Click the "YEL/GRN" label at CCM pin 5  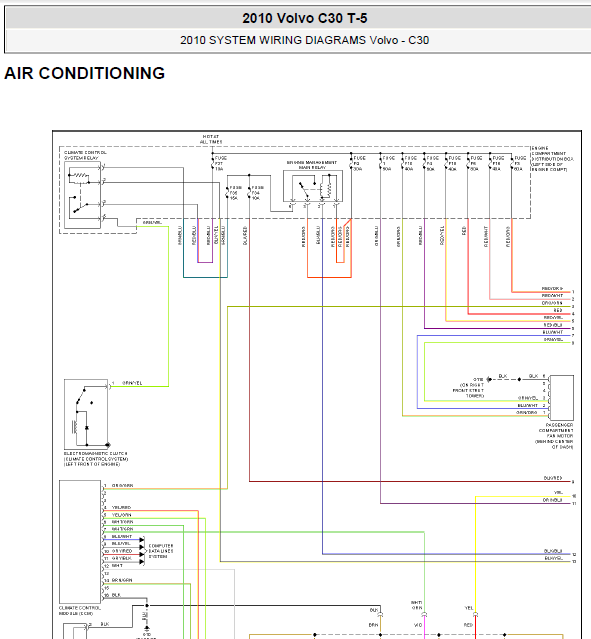[x=121, y=515]
